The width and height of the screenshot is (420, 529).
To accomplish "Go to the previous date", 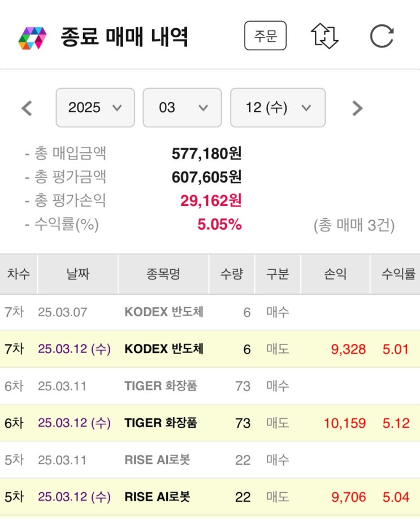I will pyautogui.click(x=27, y=107).
